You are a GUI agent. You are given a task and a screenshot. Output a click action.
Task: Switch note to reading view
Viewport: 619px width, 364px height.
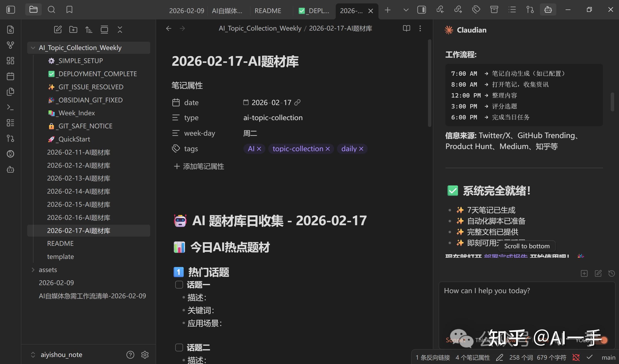(x=407, y=28)
